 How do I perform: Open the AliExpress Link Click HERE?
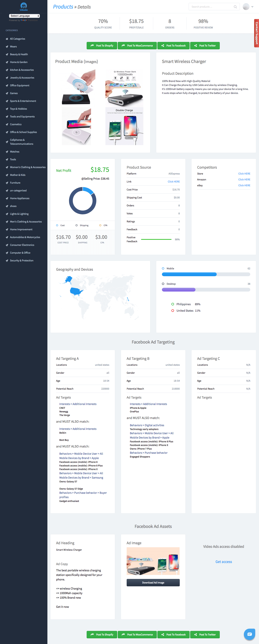point(173,182)
